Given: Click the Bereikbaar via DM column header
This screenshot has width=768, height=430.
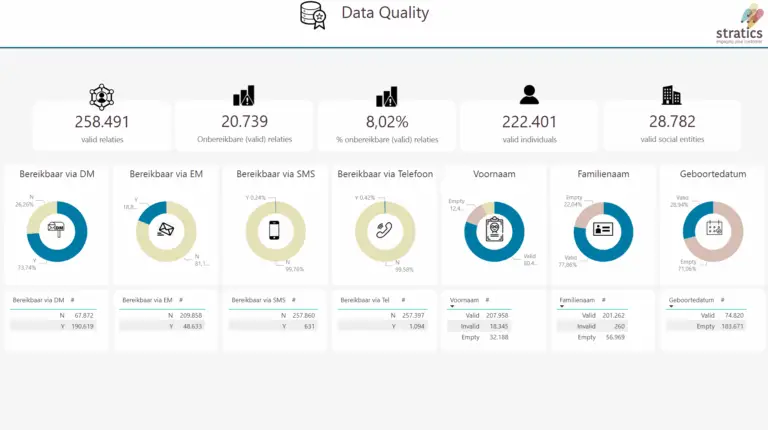Looking at the screenshot, I should pos(38,300).
